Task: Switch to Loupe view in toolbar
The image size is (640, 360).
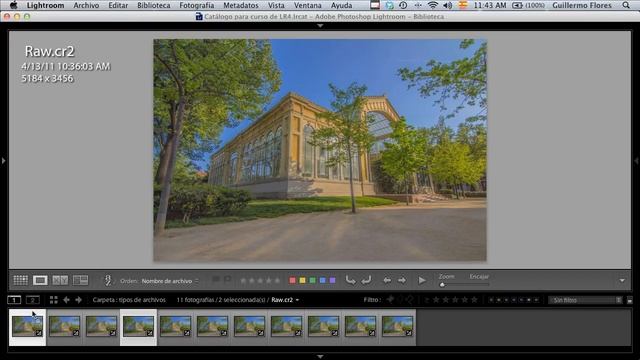Action: point(40,280)
